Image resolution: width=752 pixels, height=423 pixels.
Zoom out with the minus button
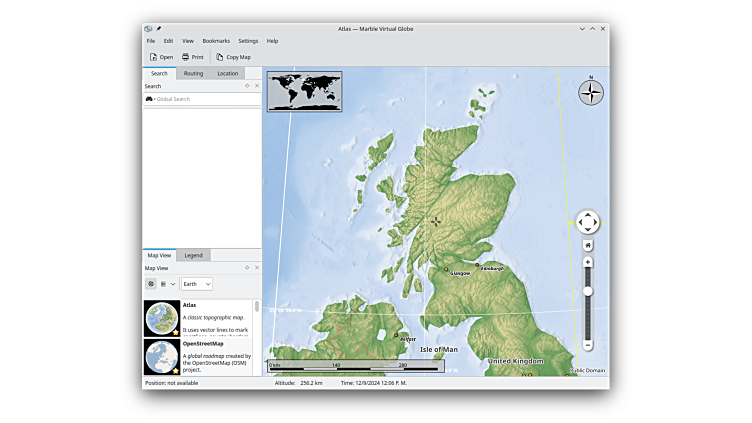(x=588, y=345)
